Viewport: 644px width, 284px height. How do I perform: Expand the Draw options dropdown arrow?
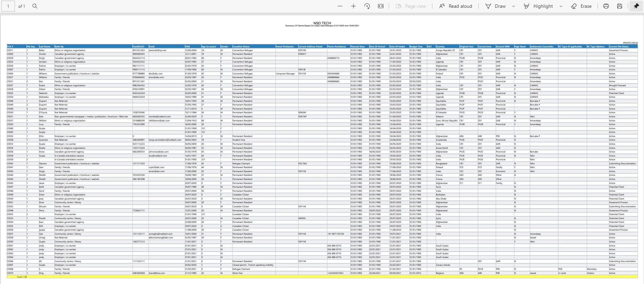coord(514,6)
